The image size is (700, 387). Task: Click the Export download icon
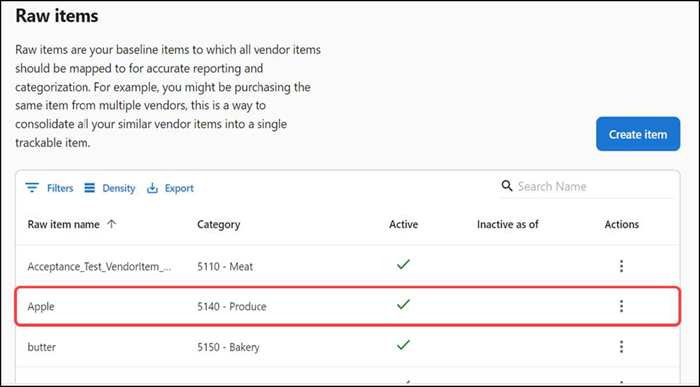pyautogui.click(x=152, y=188)
